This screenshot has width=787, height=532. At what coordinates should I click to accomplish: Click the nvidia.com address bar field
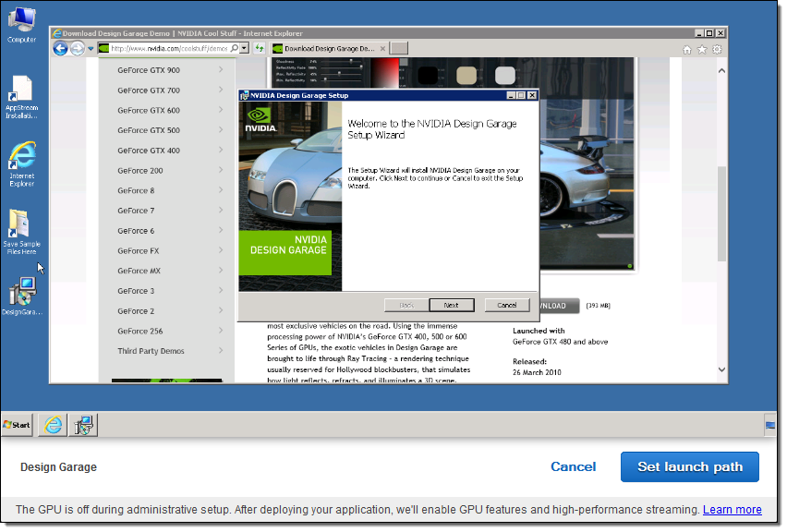coord(166,48)
